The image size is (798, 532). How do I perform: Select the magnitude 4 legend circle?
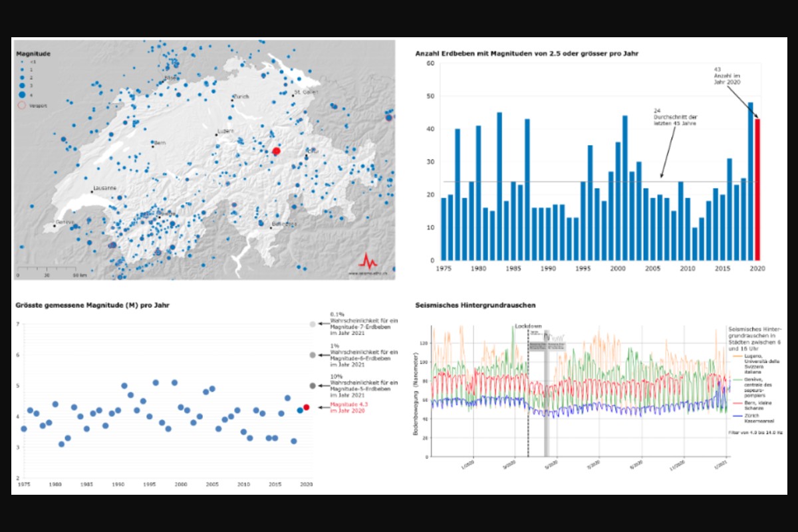(x=22, y=94)
